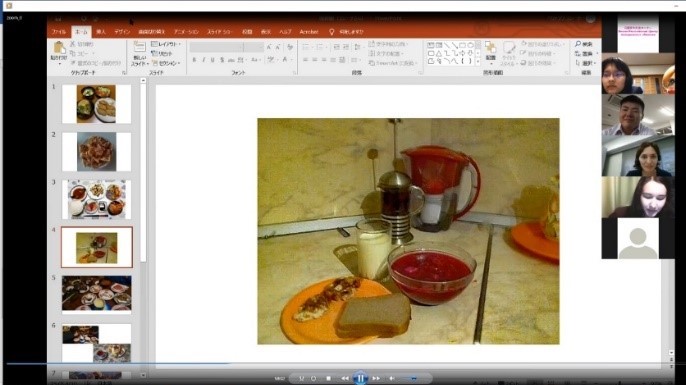Stop the media player playback

click(x=329, y=378)
